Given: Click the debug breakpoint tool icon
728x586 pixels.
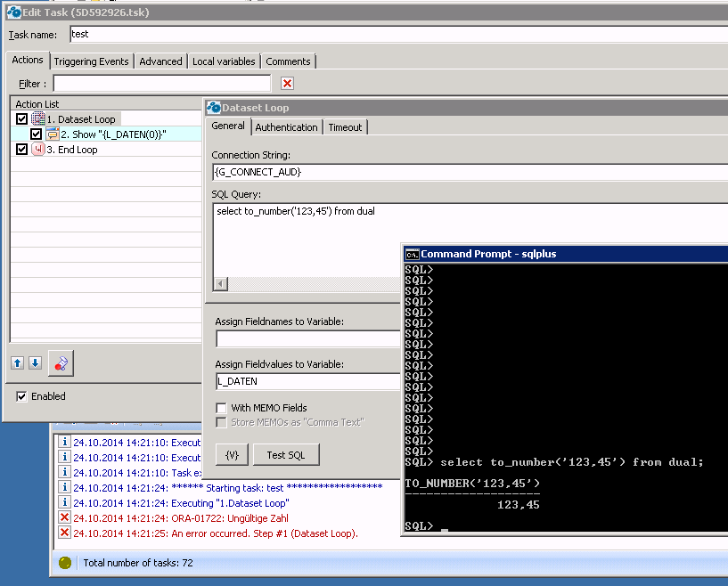Looking at the screenshot, I should pos(61,363).
